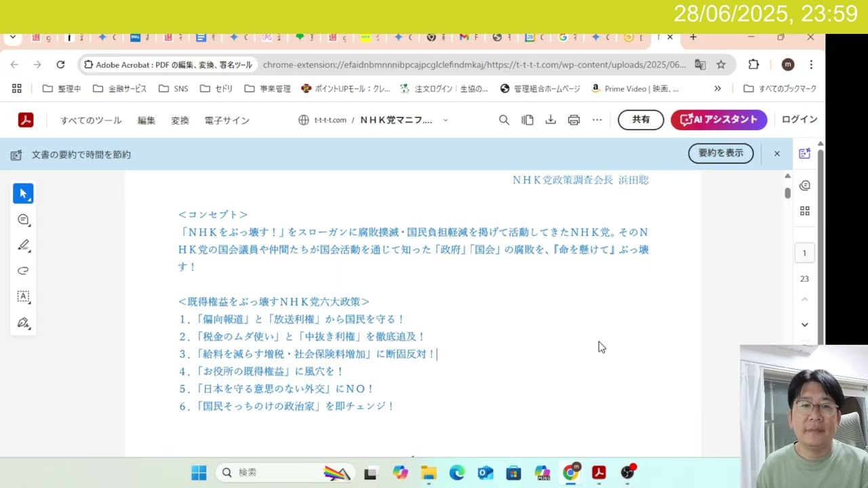Click the document vertical scrollbar thumb
This screenshot has height=488, width=868.
click(787, 192)
